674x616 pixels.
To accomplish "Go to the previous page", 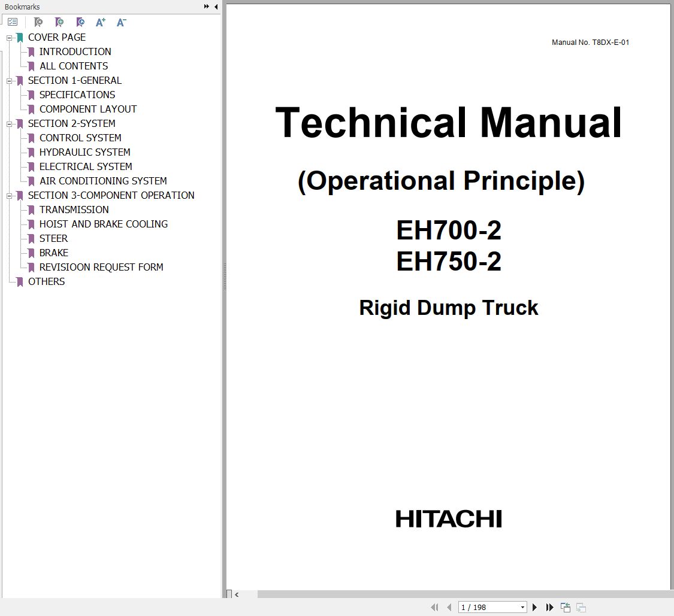I will coord(449,607).
